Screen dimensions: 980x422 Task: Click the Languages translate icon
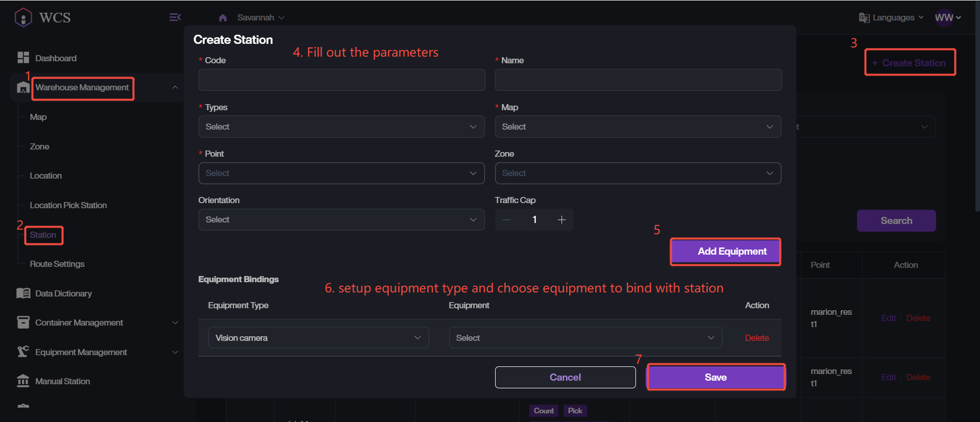point(864,18)
